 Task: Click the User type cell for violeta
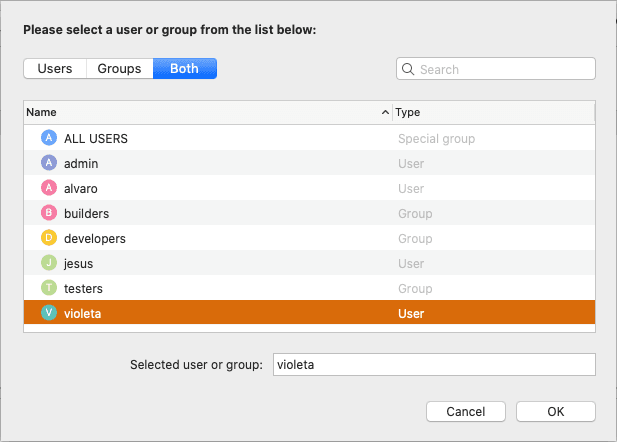(411, 313)
